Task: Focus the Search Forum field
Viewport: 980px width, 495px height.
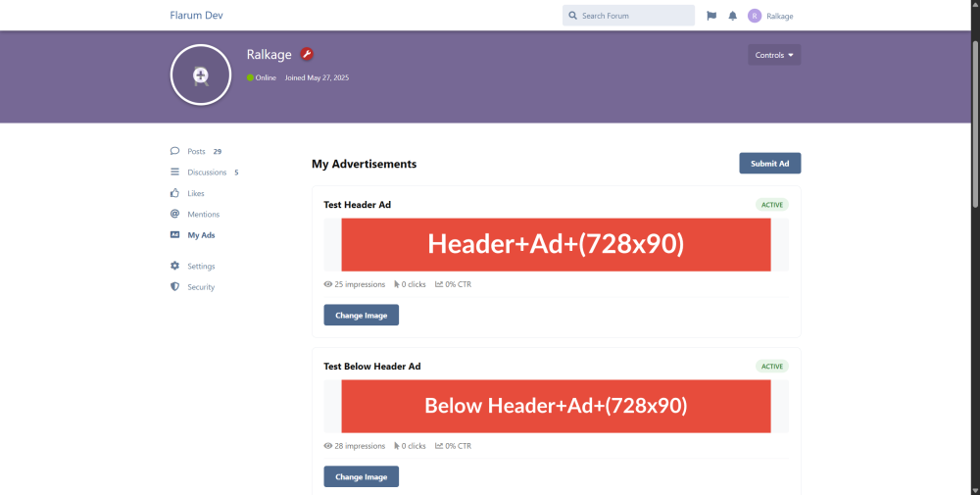Action: 628,16
